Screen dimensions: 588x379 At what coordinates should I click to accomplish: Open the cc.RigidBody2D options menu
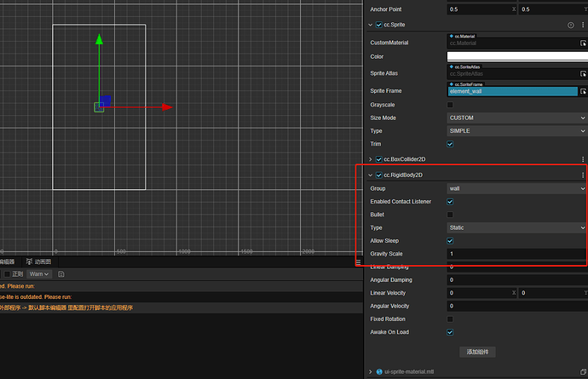pos(582,175)
